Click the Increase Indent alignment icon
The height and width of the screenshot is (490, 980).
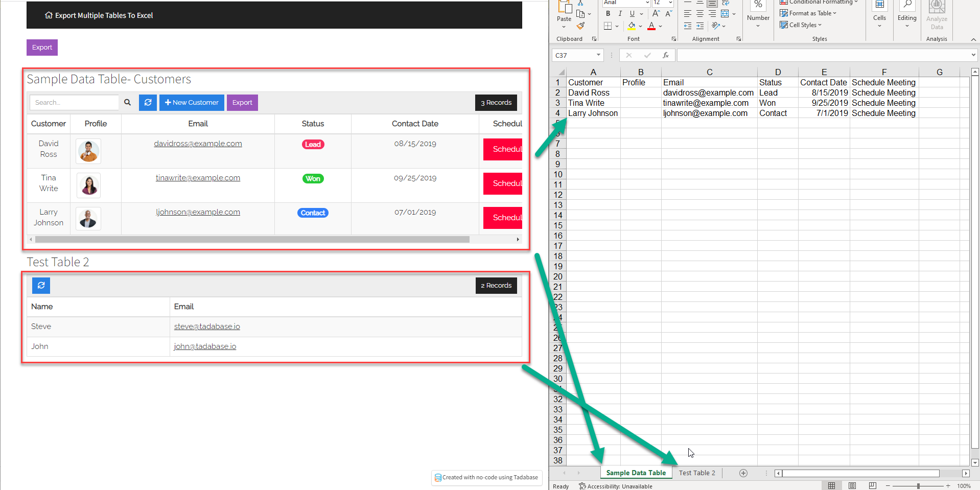point(700,26)
